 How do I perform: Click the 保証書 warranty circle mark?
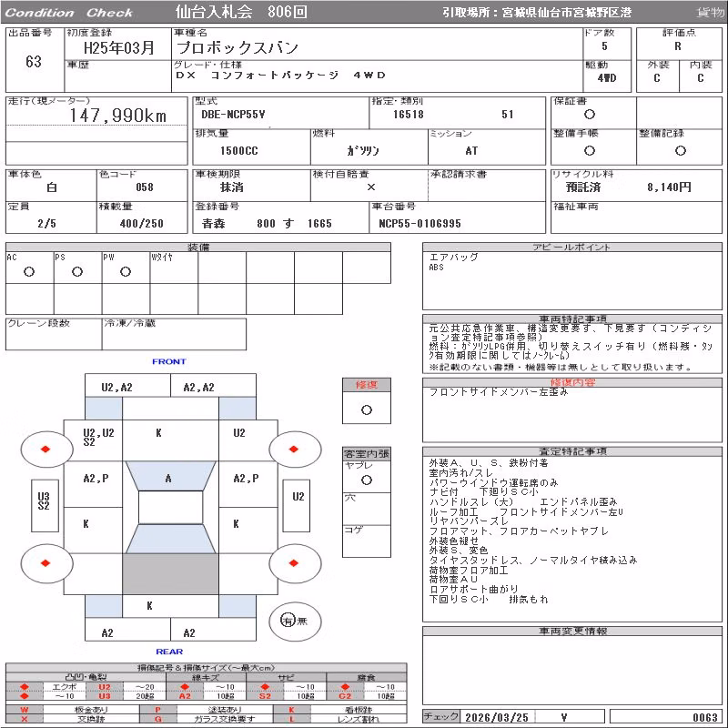pyautogui.click(x=590, y=115)
